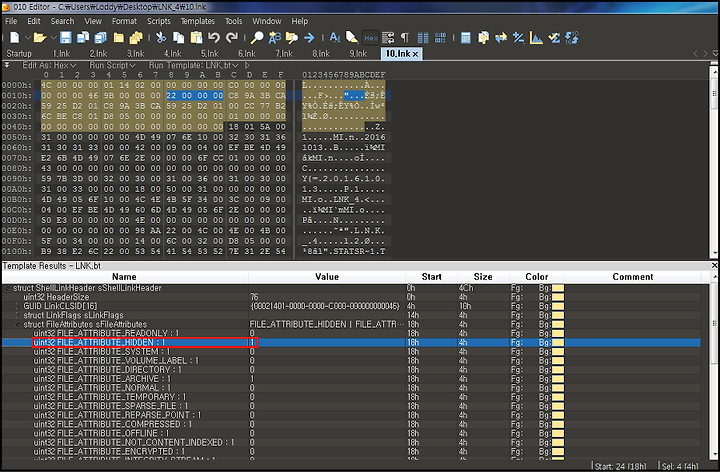The width and height of the screenshot is (720, 472).
Task: Toggle the line wrap toolbar icon
Action: click(x=388, y=38)
